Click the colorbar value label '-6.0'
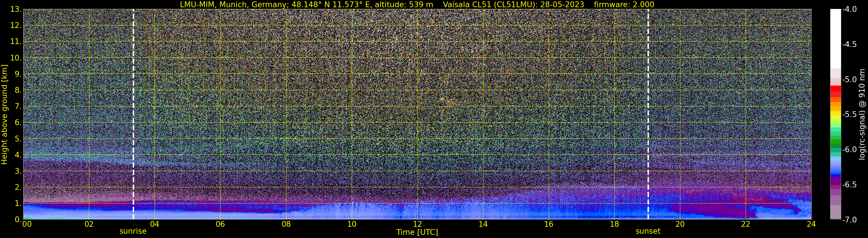 click(x=850, y=149)
